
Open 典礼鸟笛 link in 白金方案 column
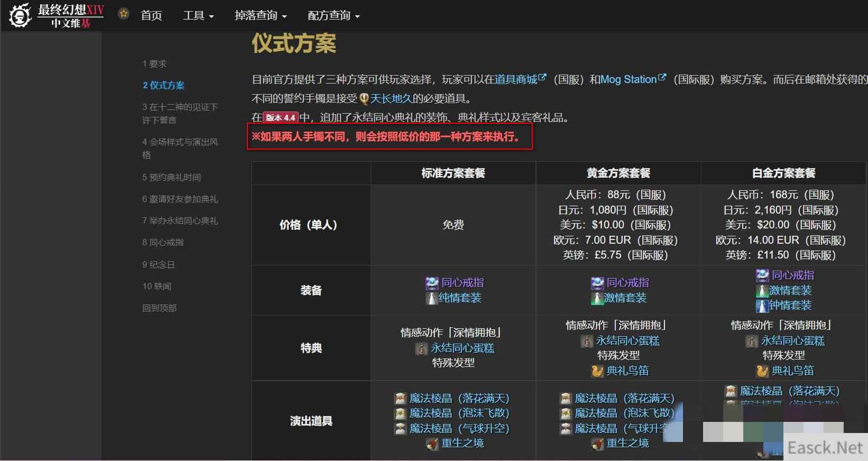pyautogui.click(x=793, y=371)
